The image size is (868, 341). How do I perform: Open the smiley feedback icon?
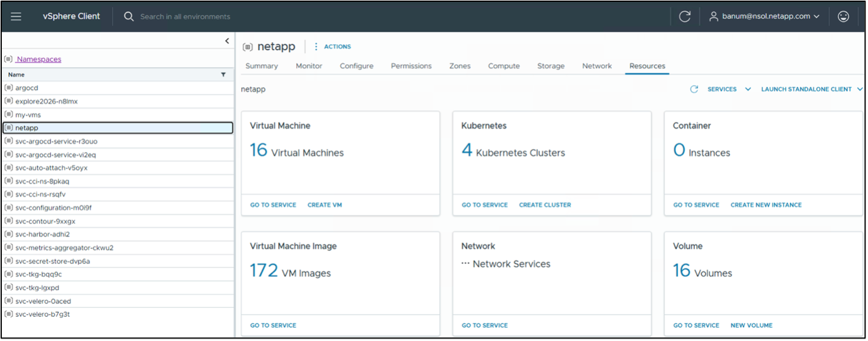point(843,16)
